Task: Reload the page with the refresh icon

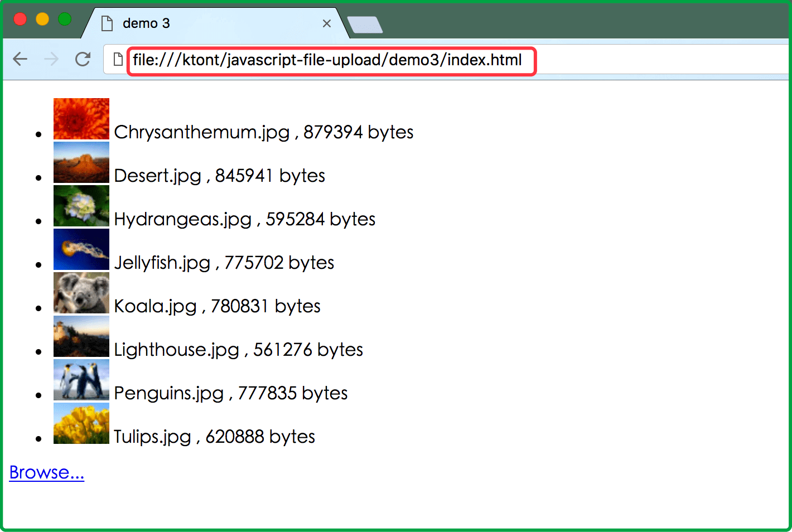Action: pyautogui.click(x=83, y=59)
